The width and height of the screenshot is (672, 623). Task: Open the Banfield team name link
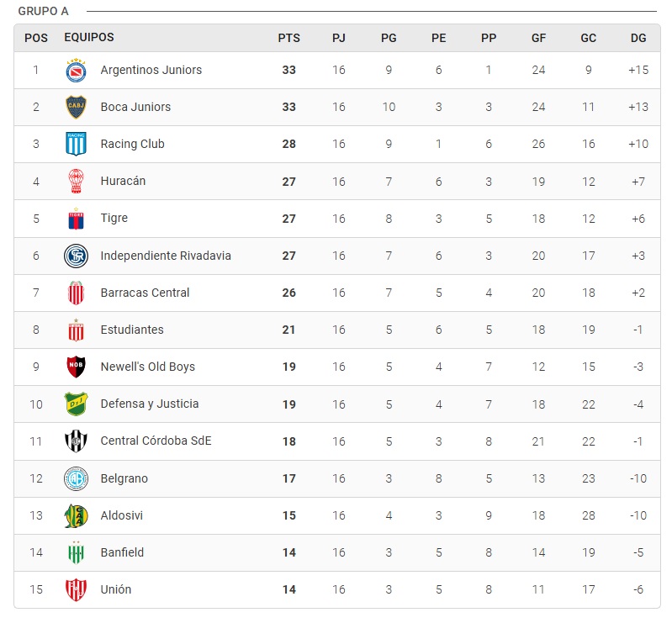tap(122, 552)
